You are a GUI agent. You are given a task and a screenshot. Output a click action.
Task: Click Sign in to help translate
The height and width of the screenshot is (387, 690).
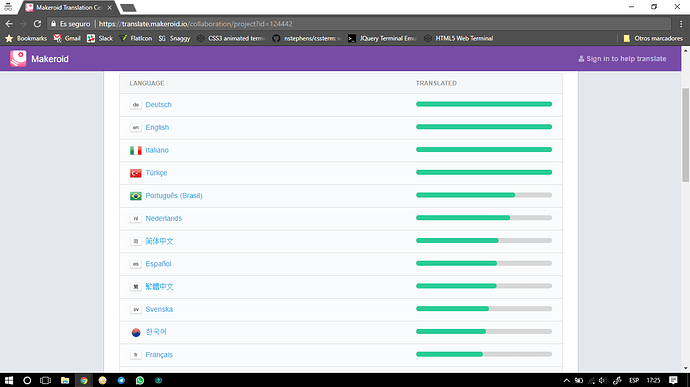622,59
